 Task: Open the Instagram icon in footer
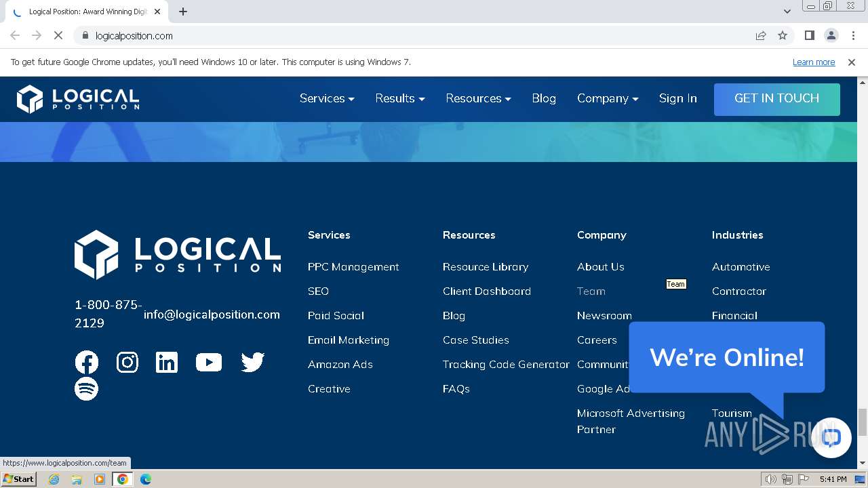(127, 363)
